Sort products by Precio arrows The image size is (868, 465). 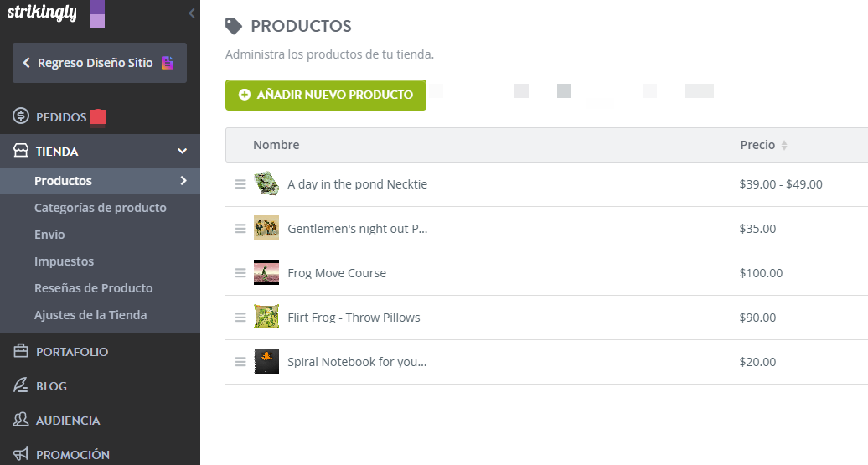[x=784, y=145]
